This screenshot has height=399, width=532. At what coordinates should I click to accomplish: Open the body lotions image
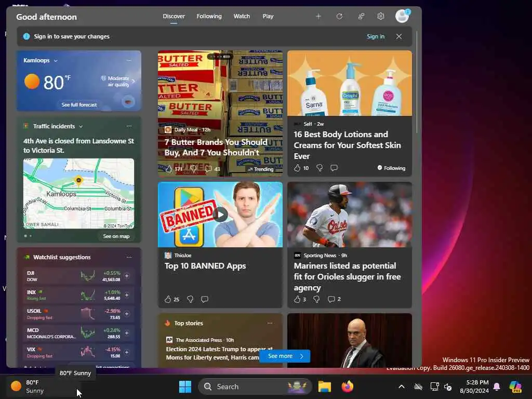[x=350, y=83]
